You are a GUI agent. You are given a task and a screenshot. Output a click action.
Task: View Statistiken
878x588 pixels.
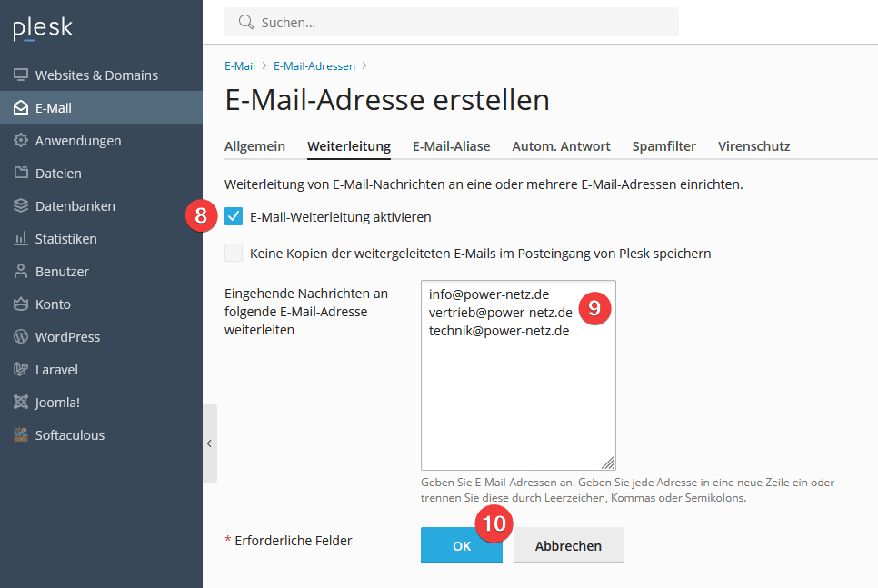point(69,238)
